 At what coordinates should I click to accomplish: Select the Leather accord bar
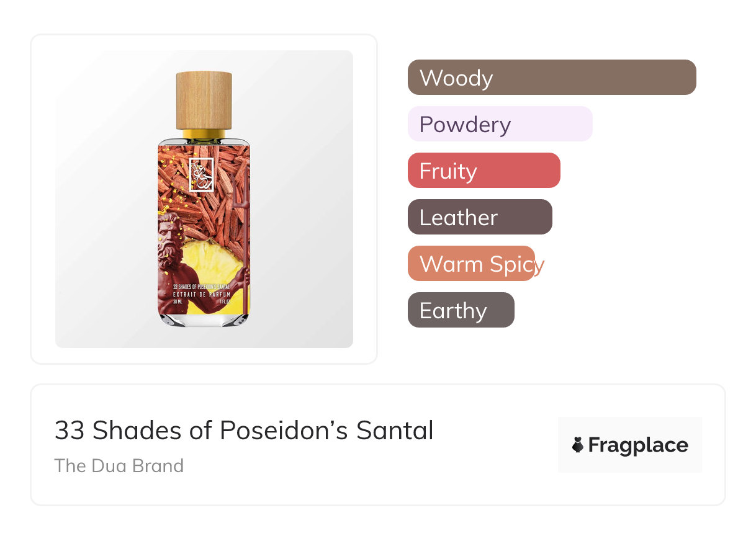click(x=479, y=217)
